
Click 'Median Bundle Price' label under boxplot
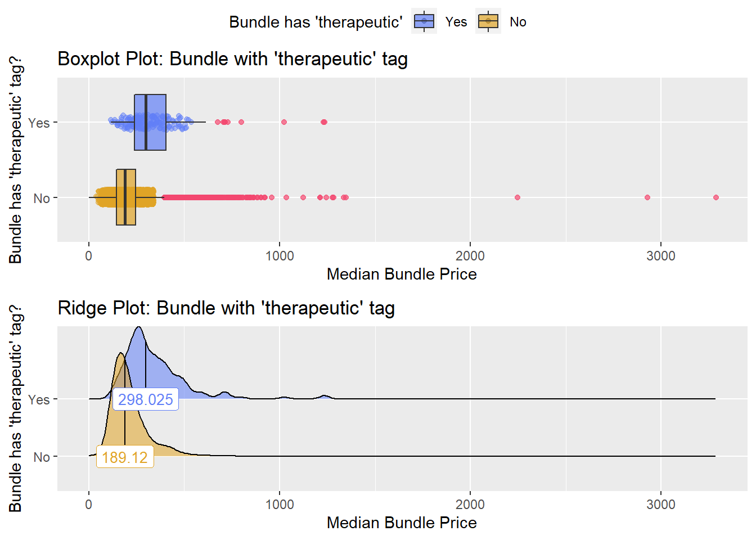tap(402, 274)
